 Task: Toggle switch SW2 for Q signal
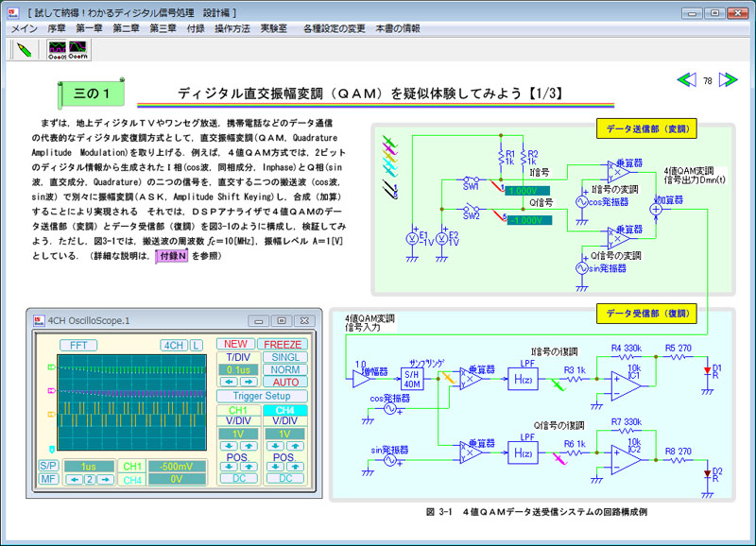(471, 210)
